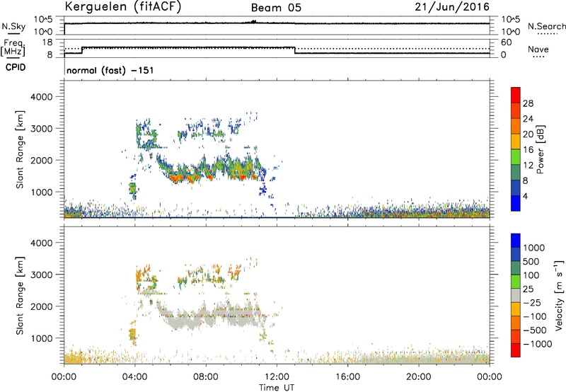Click the '2000' tick of the power panel
Screen dimensions: 566x392
tap(41, 160)
